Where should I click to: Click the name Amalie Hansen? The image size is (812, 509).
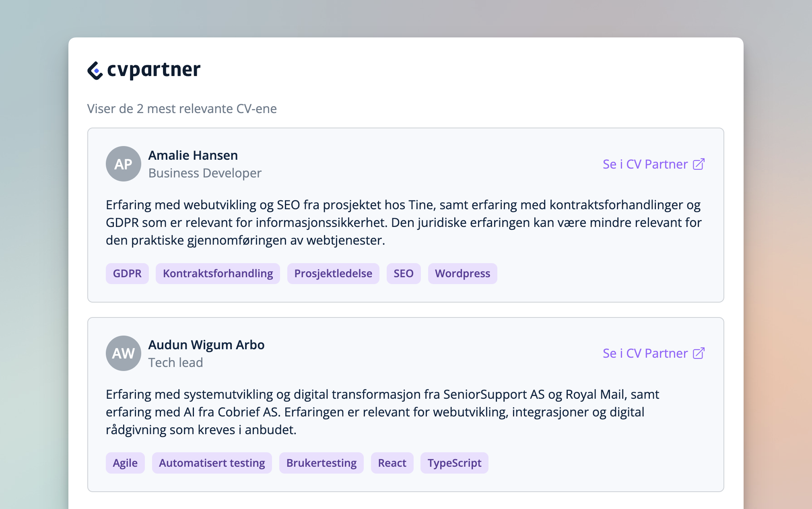[x=193, y=155]
